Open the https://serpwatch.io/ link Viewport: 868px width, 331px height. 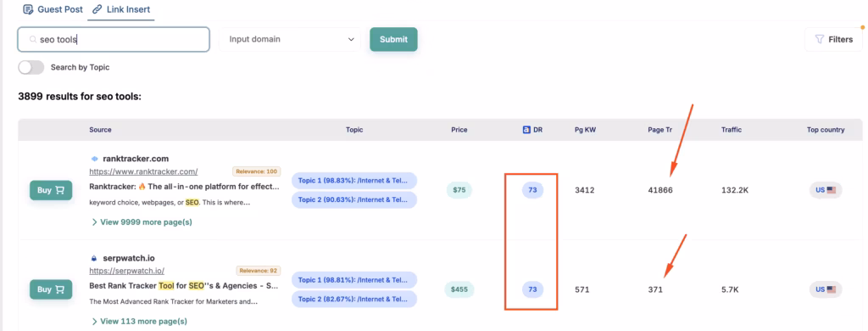[127, 271]
